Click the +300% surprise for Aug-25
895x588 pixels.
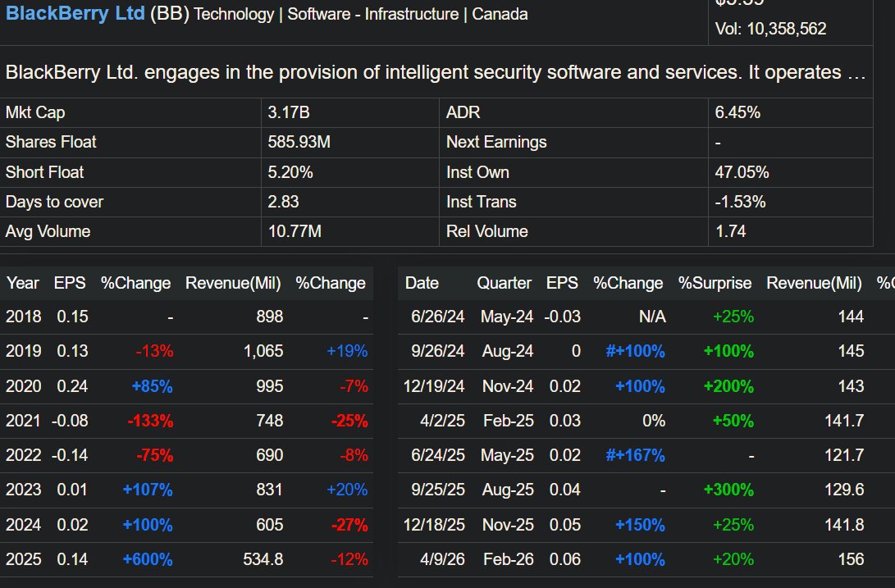tap(728, 490)
